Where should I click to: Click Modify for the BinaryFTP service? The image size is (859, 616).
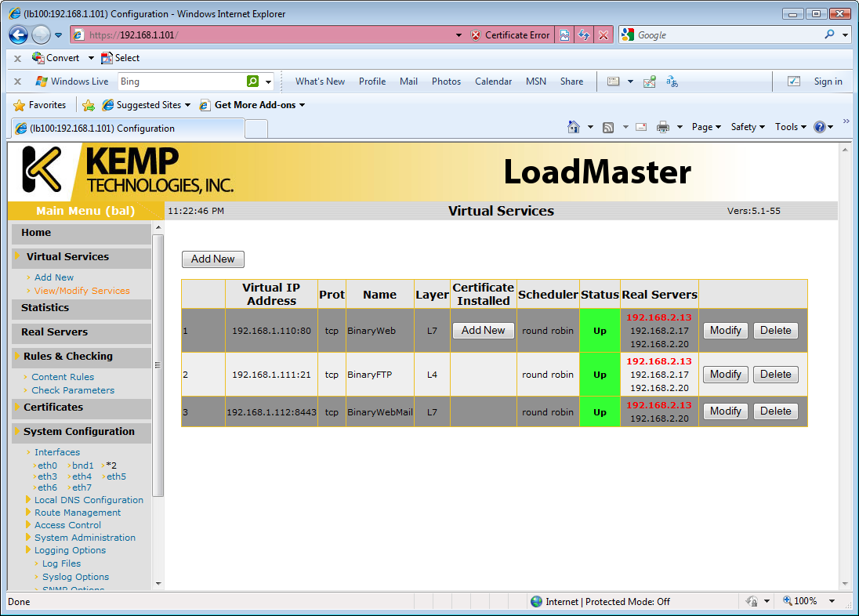pyautogui.click(x=725, y=375)
